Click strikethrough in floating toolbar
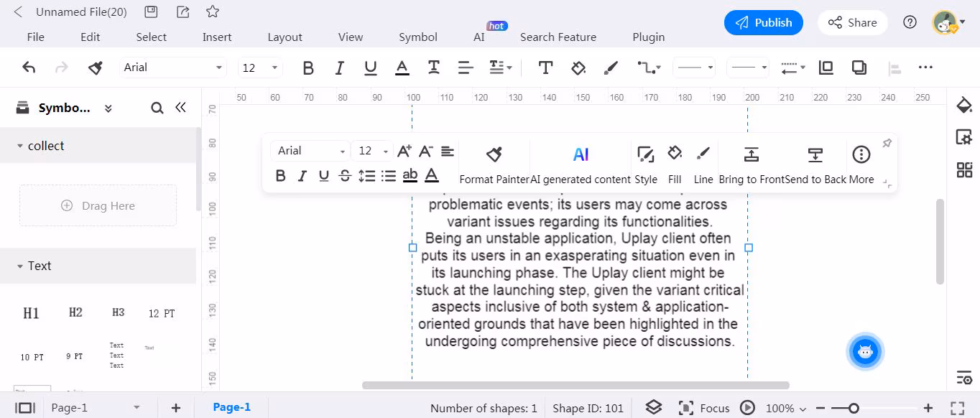 tap(345, 175)
